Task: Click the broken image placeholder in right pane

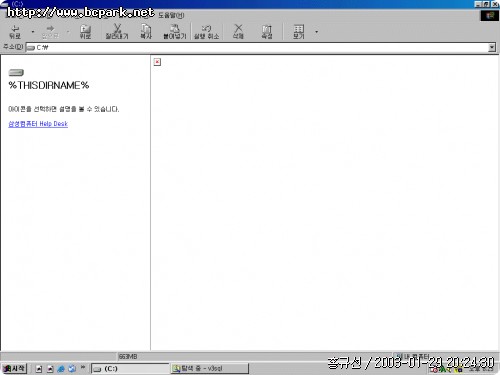Action: coord(157,62)
